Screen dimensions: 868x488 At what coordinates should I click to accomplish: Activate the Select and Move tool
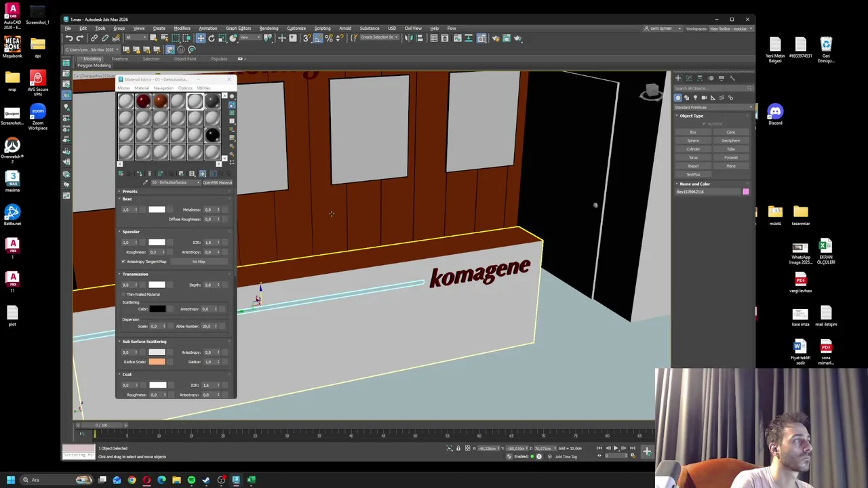[201, 39]
